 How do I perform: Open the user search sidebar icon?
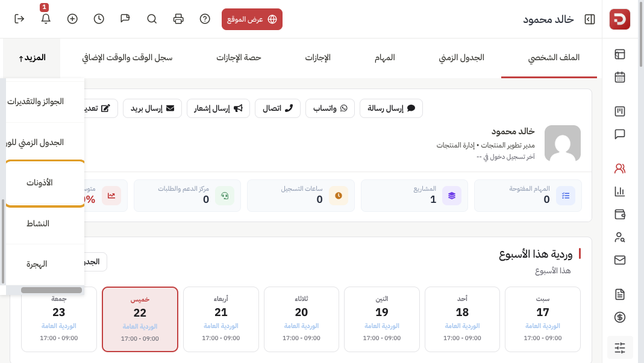click(x=620, y=237)
